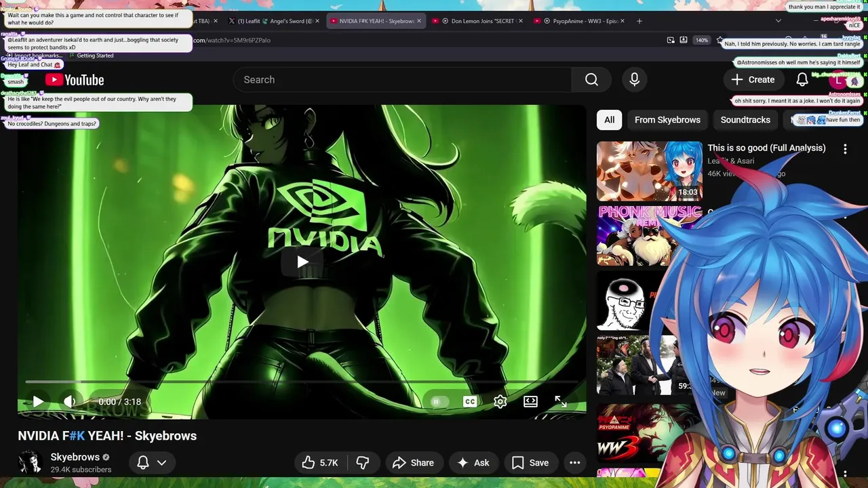
Task: Click the '29.4K subscribers' text
Action: pos(81,470)
